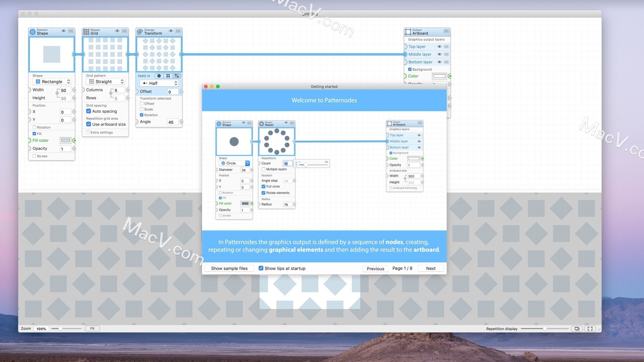Select 'Apply to' grid pattern icon
Viewport: 644px width, 362px height.
click(x=168, y=76)
